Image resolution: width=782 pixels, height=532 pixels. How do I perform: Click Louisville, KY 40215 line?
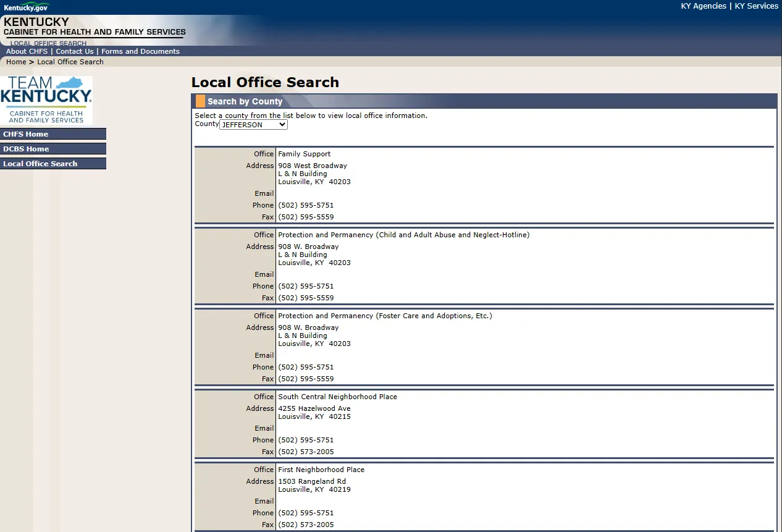pos(314,416)
